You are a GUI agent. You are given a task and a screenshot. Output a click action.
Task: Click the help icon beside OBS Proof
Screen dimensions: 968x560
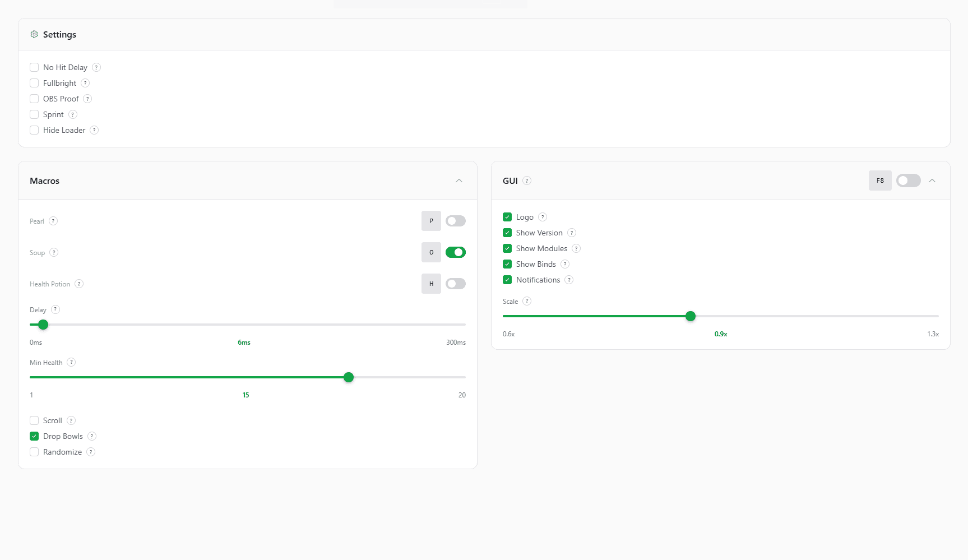tap(87, 99)
